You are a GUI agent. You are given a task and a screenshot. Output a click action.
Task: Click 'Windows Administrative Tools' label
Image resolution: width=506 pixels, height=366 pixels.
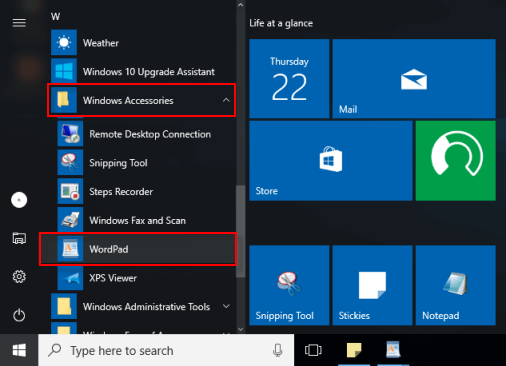tap(146, 307)
